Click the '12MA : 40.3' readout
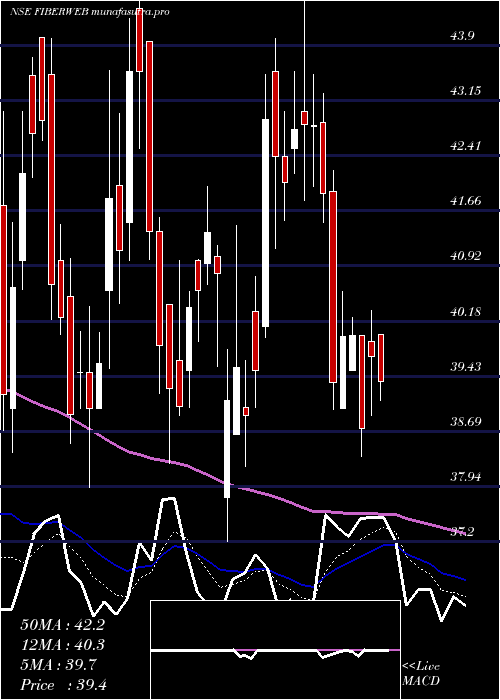The image size is (500, 700). [62, 645]
